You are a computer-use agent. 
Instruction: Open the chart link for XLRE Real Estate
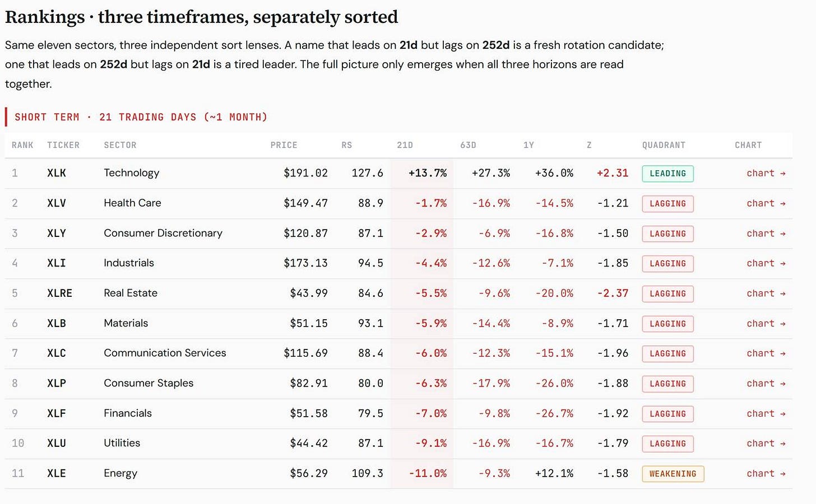pos(766,293)
